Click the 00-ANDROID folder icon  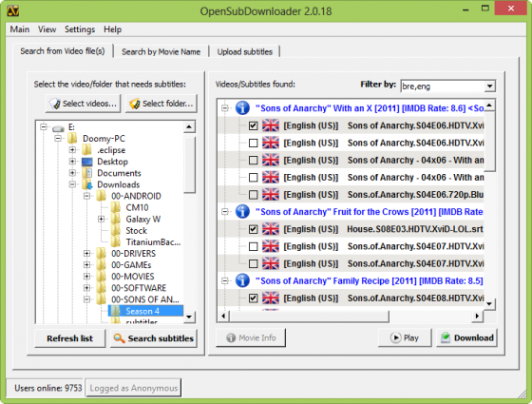point(101,196)
